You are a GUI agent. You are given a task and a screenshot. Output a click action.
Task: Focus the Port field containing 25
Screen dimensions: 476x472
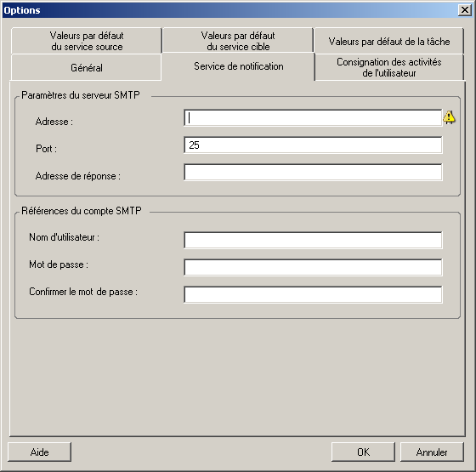[313, 145]
